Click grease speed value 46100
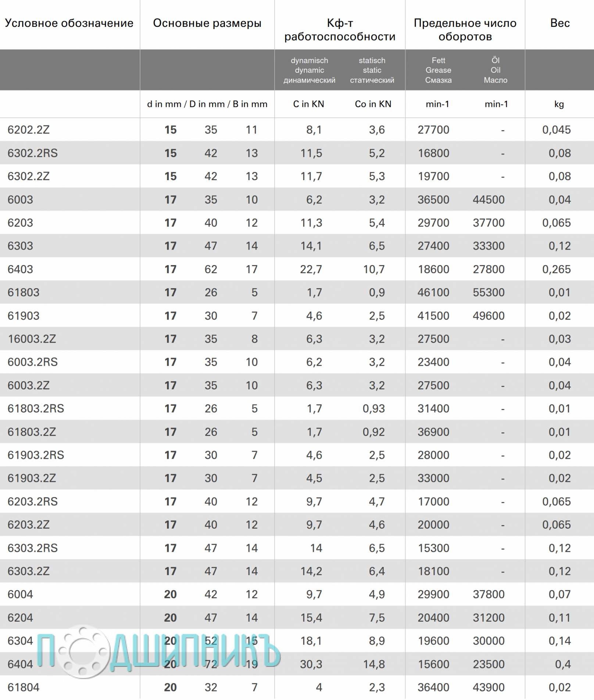Viewport: 594px width, 700px height. (x=433, y=292)
